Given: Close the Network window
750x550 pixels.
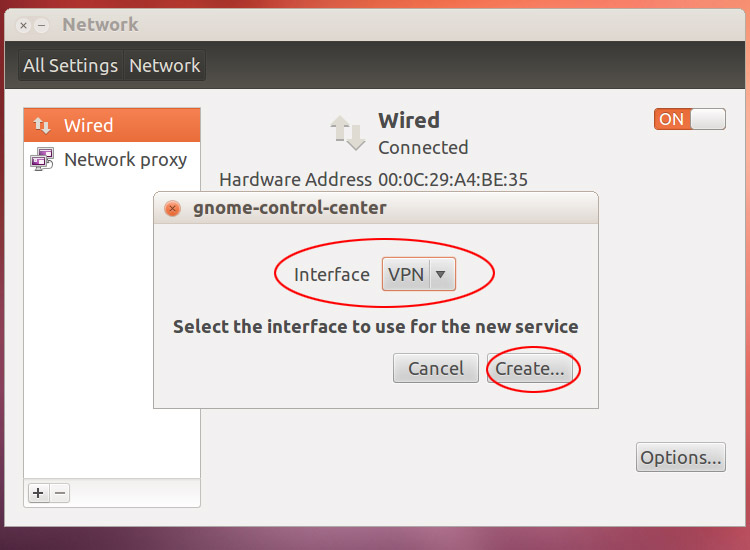Looking at the screenshot, I should [x=23, y=25].
